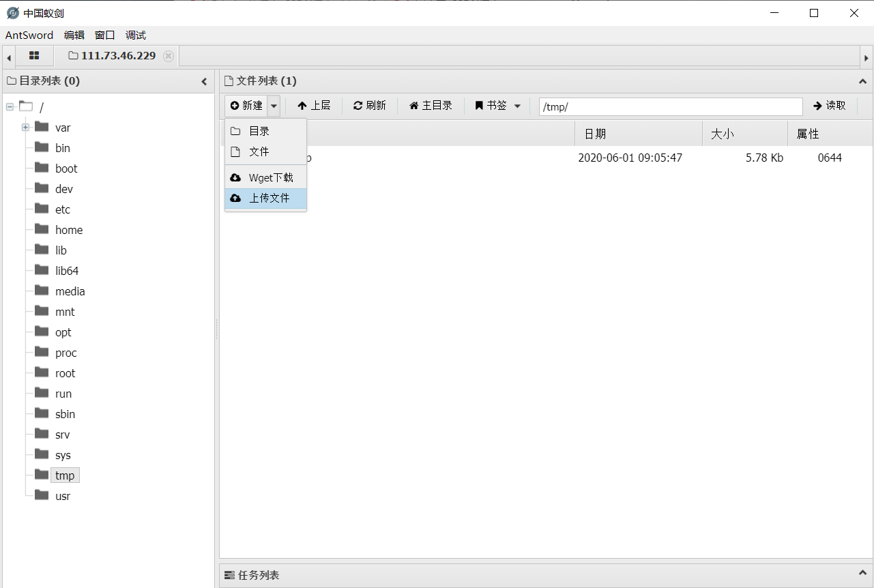Open the bookmarks dropdown arrow
This screenshot has width=874, height=588.
coord(517,106)
